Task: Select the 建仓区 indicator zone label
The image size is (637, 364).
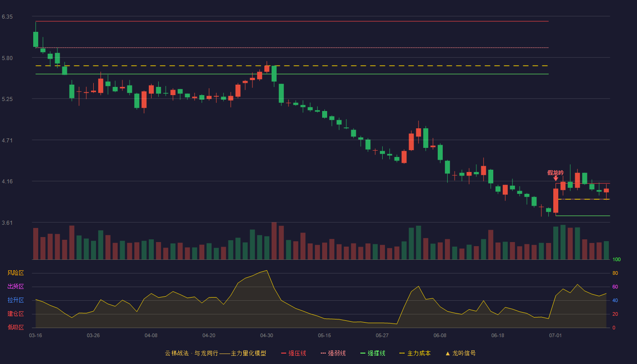Action: (15, 314)
